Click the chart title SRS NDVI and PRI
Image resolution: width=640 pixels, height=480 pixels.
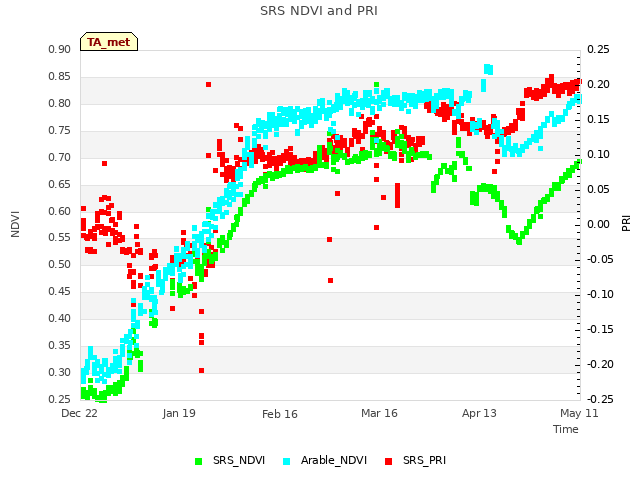point(319,10)
